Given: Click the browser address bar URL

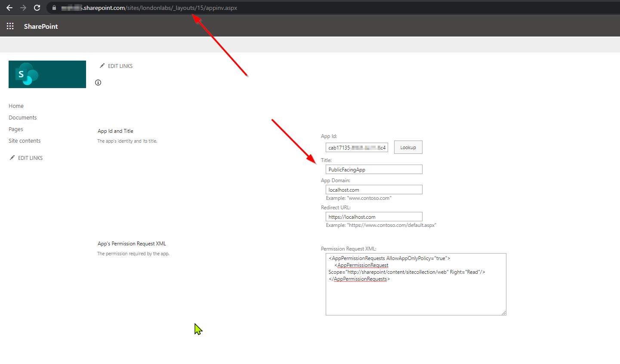Looking at the screenshot, I should (149, 8).
